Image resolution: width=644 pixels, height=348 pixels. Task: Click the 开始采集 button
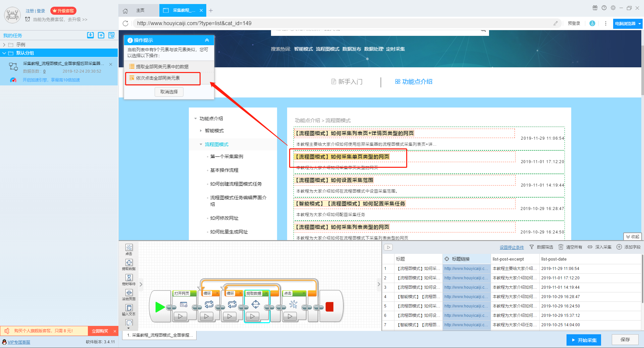click(584, 340)
